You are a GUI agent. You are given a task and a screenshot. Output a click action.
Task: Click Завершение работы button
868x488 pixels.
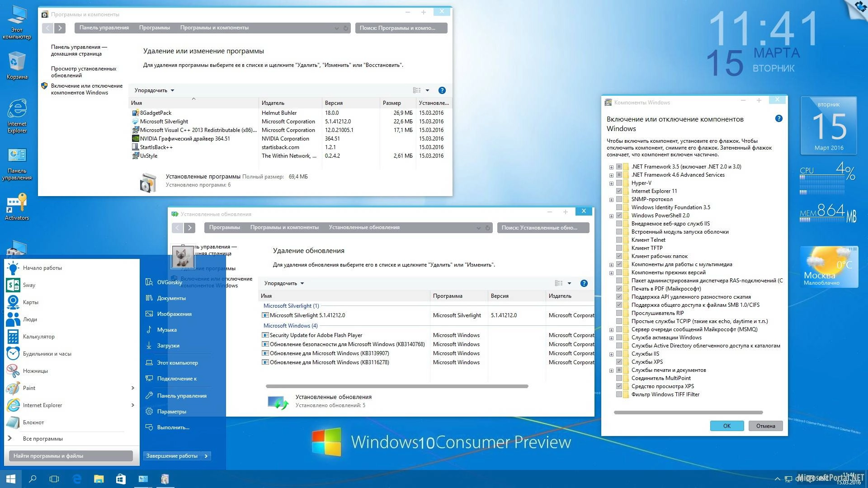coord(172,456)
